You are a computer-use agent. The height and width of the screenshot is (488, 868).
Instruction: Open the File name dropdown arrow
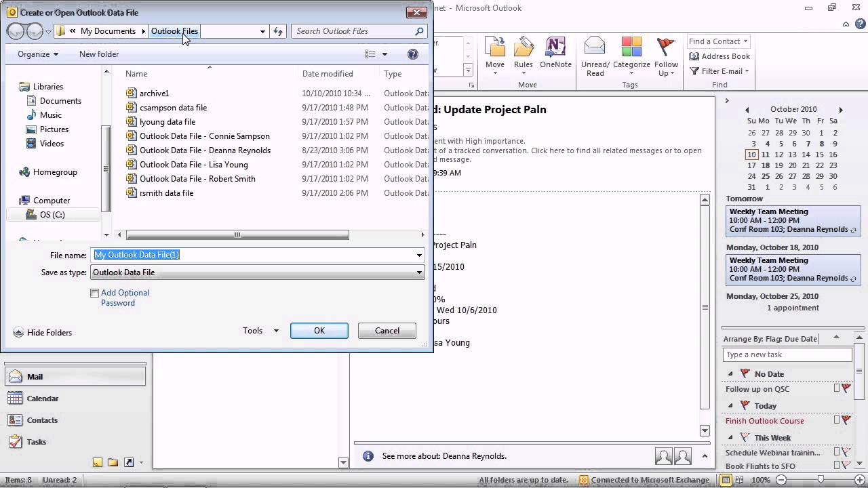[x=420, y=256]
